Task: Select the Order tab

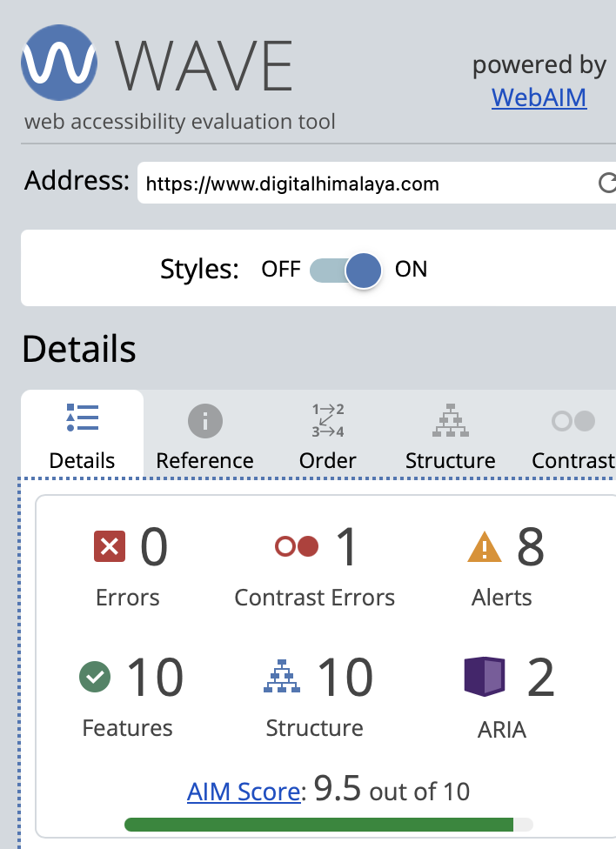Action: [x=327, y=436]
